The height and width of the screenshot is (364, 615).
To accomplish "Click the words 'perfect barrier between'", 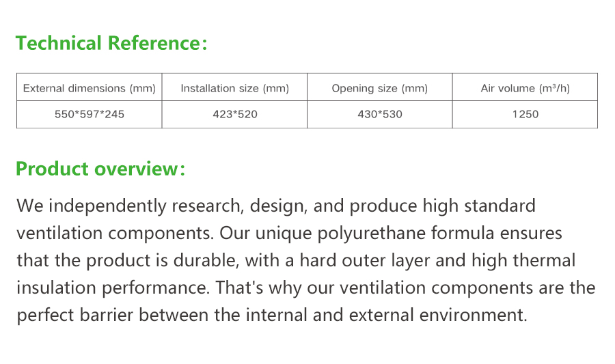I will point(112,315).
